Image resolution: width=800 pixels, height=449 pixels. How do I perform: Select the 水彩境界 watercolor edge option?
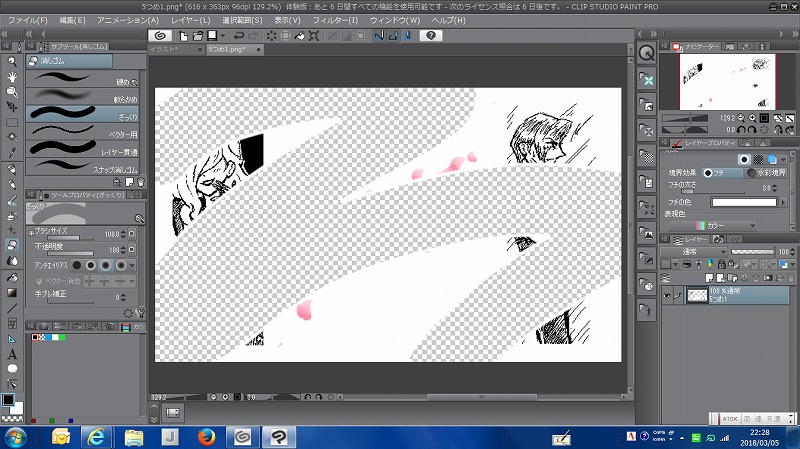coord(765,173)
